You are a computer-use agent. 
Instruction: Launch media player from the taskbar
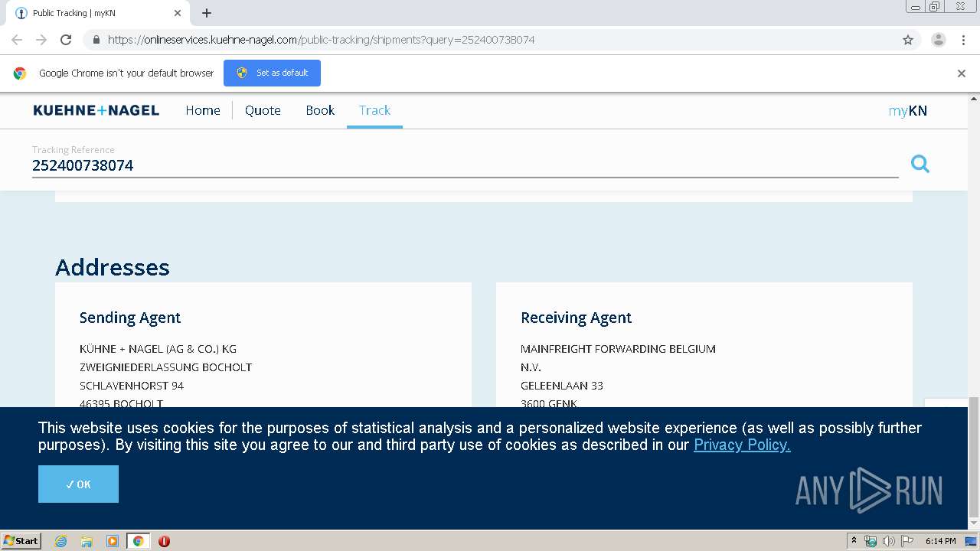pos(113,541)
